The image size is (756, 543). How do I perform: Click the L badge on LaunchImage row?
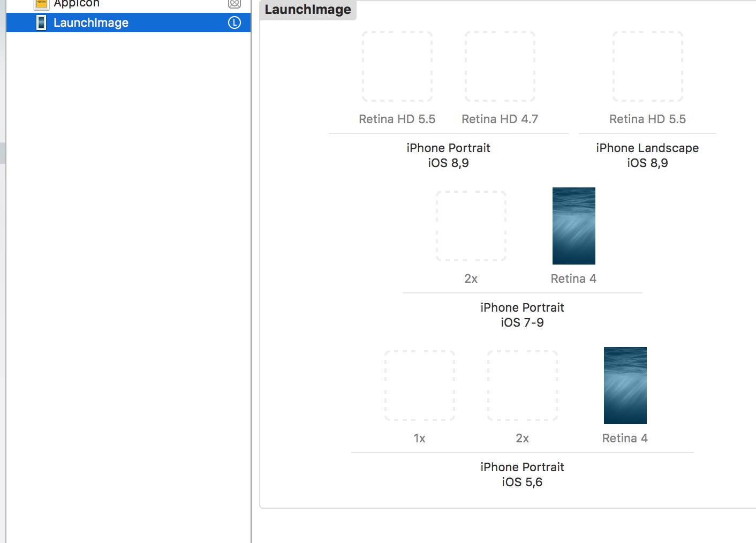pyautogui.click(x=235, y=22)
